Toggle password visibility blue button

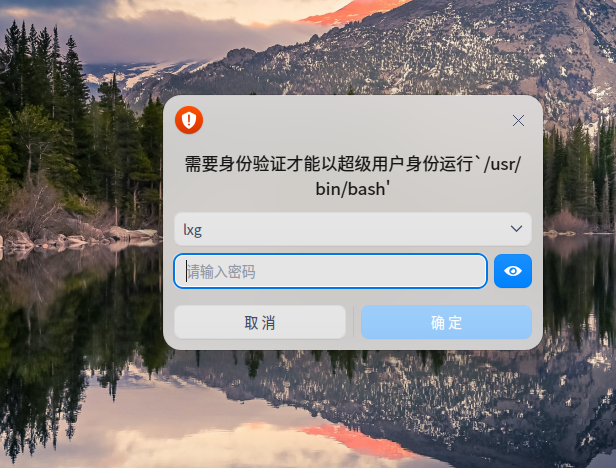tap(513, 271)
